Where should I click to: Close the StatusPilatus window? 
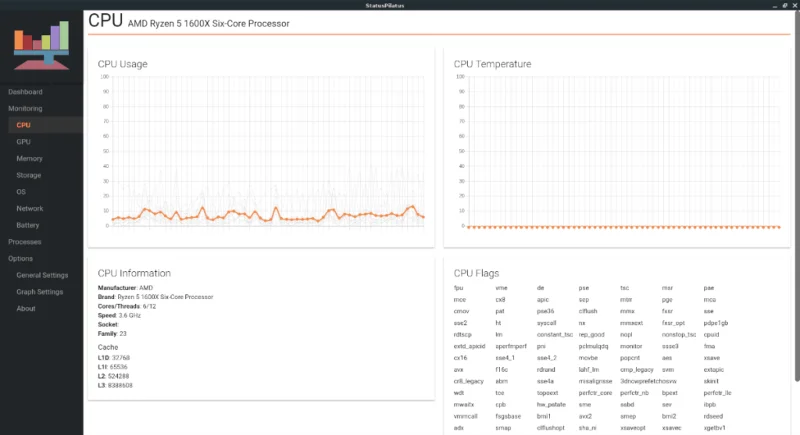(795, 5)
